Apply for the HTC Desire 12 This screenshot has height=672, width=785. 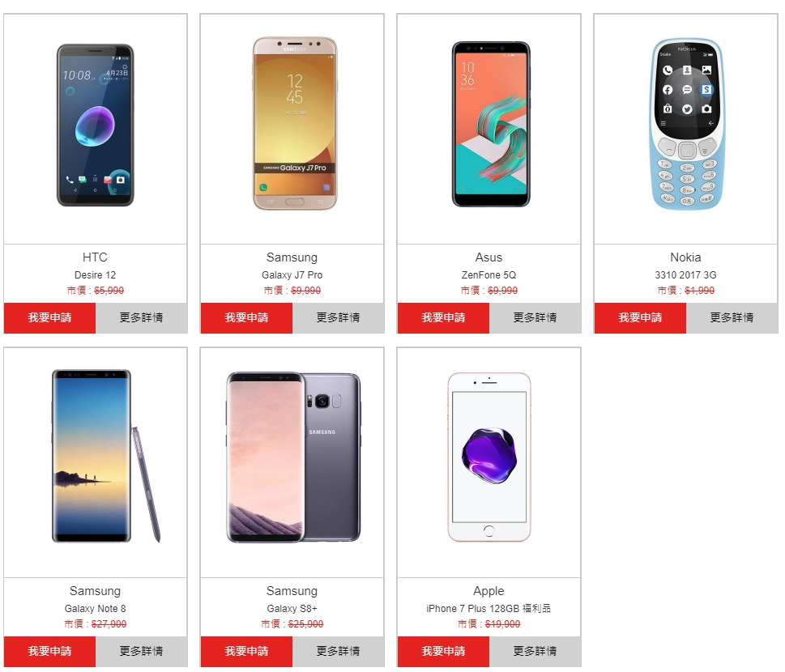pos(49,317)
